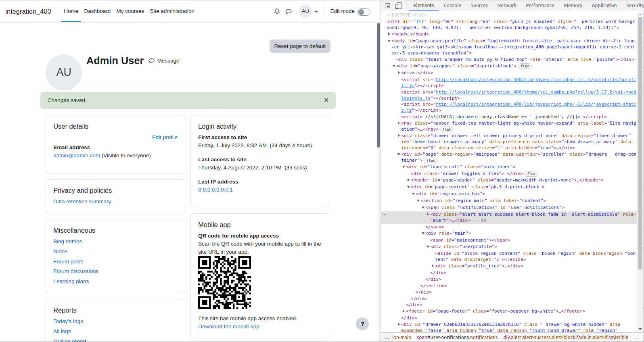
Task: Click the polyfill.js script URL in DevTools
Action: click(x=536, y=80)
